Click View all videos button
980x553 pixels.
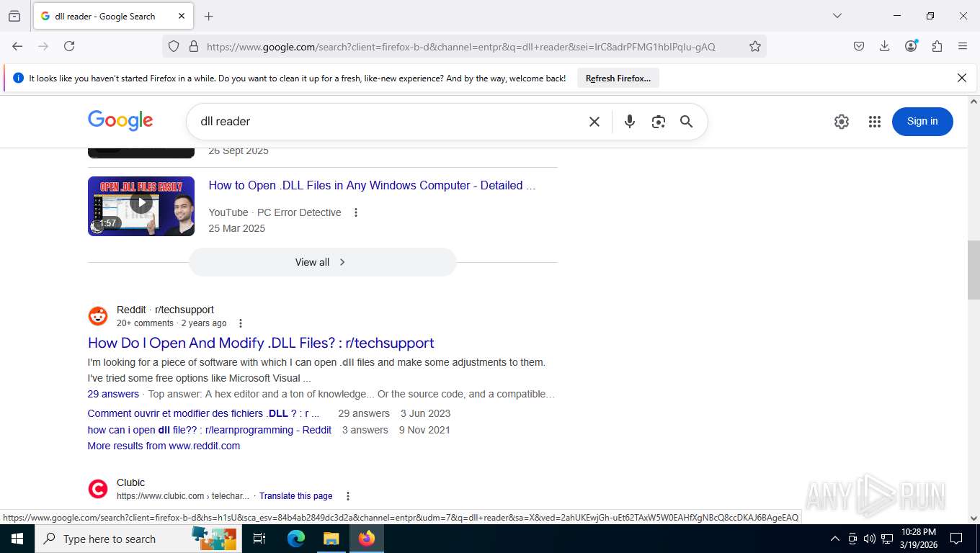pos(322,262)
